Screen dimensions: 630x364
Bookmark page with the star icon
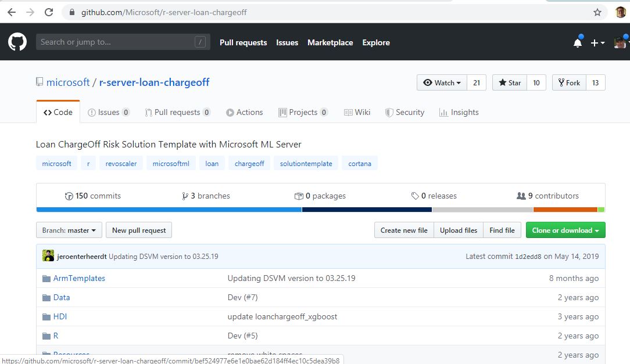click(597, 12)
